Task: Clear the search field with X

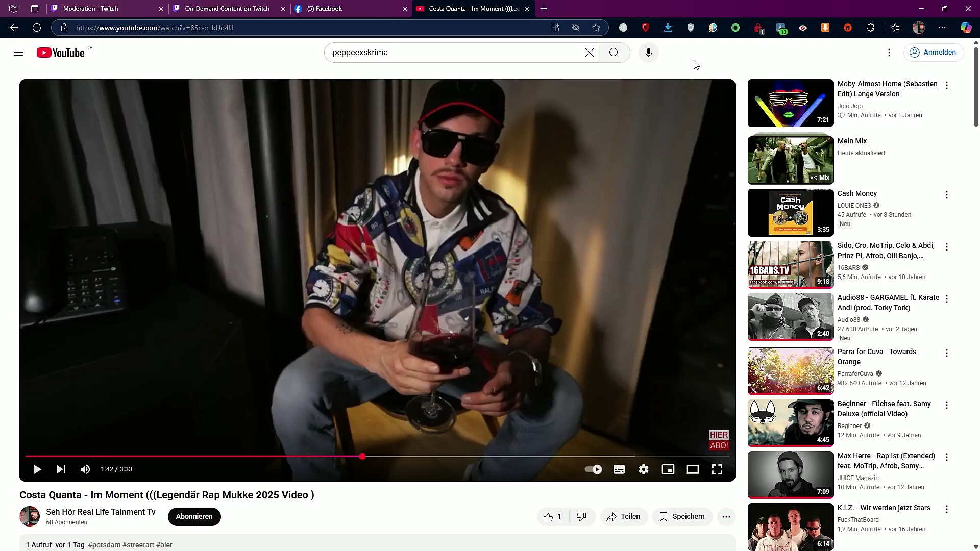Action: [x=590, y=53]
